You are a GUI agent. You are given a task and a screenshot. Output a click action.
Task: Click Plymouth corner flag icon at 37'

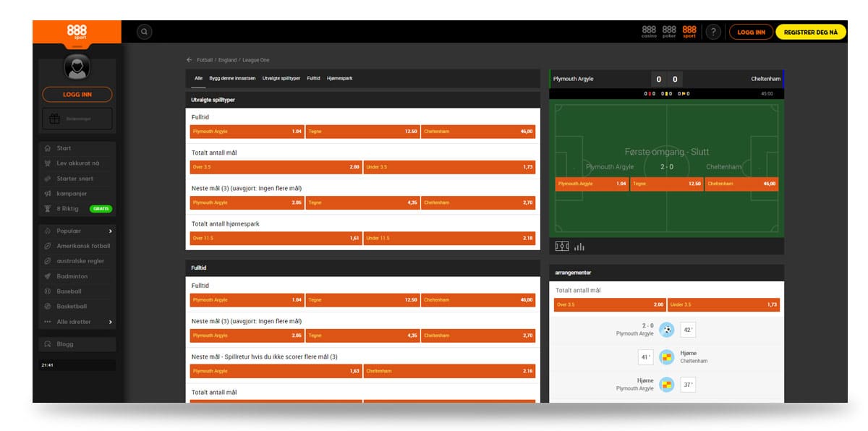667,384
